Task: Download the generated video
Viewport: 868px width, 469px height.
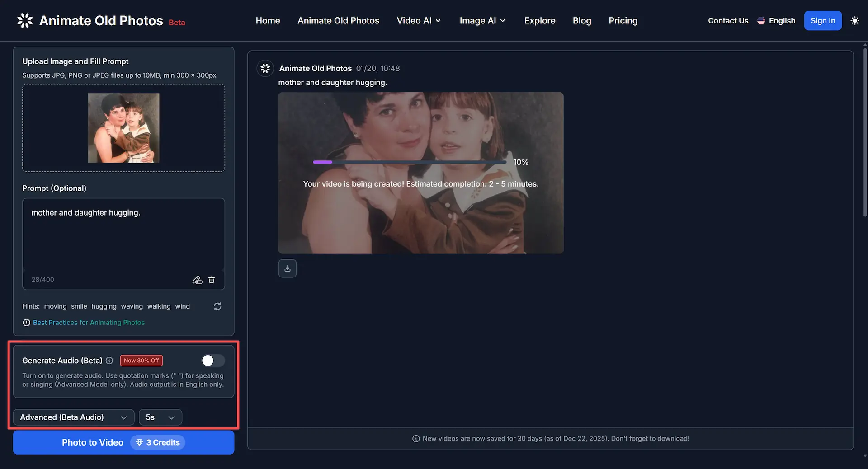Action: pyautogui.click(x=287, y=268)
